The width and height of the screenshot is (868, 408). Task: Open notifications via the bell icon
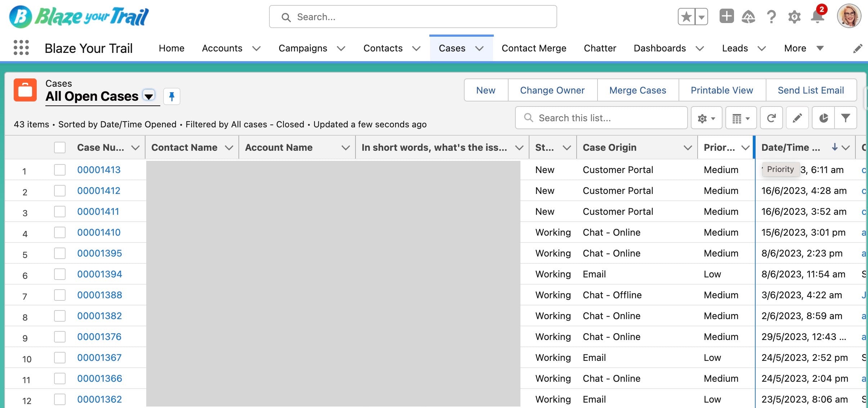[817, 17]
